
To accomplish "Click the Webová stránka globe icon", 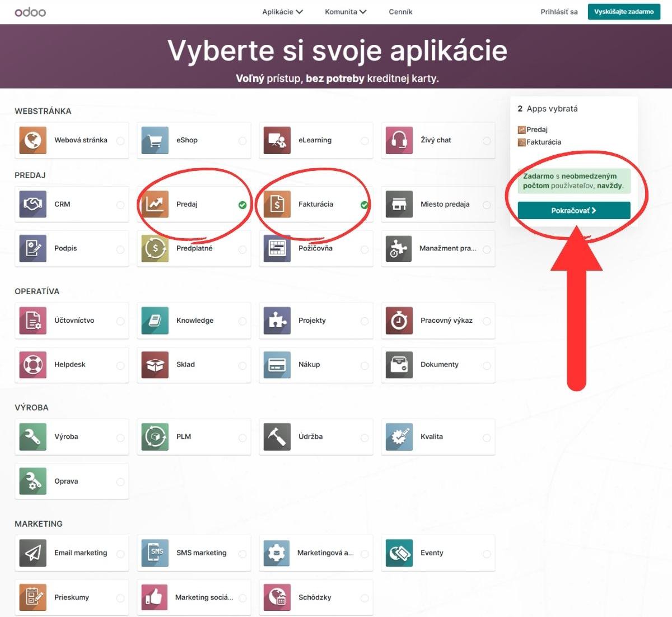I will point(33,140).
